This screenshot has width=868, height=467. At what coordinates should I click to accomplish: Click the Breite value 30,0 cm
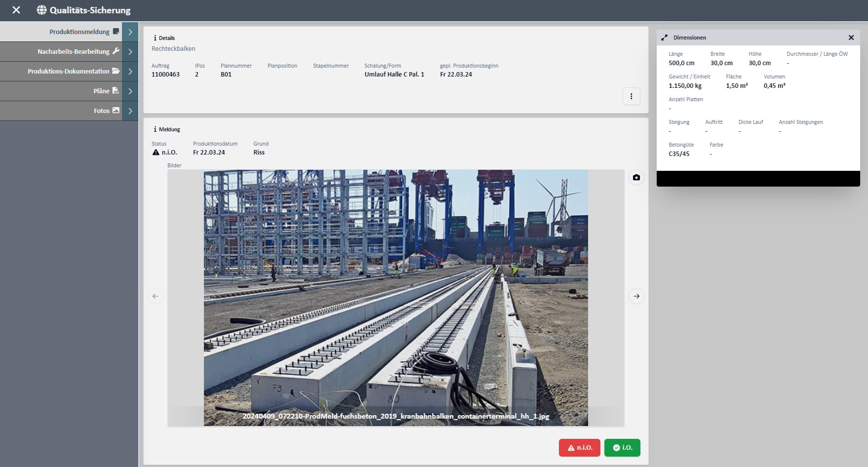coord(721,63)
